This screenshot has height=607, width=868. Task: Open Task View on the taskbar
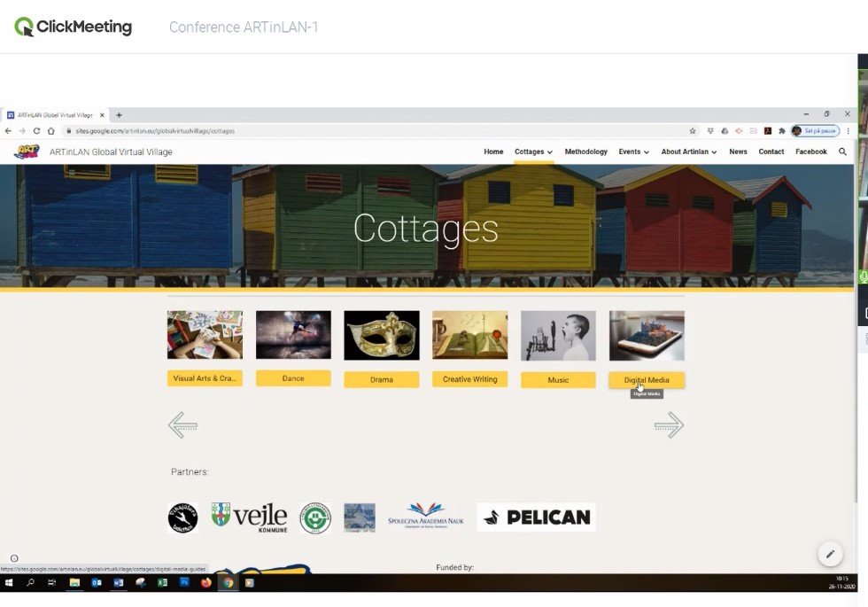52,583
